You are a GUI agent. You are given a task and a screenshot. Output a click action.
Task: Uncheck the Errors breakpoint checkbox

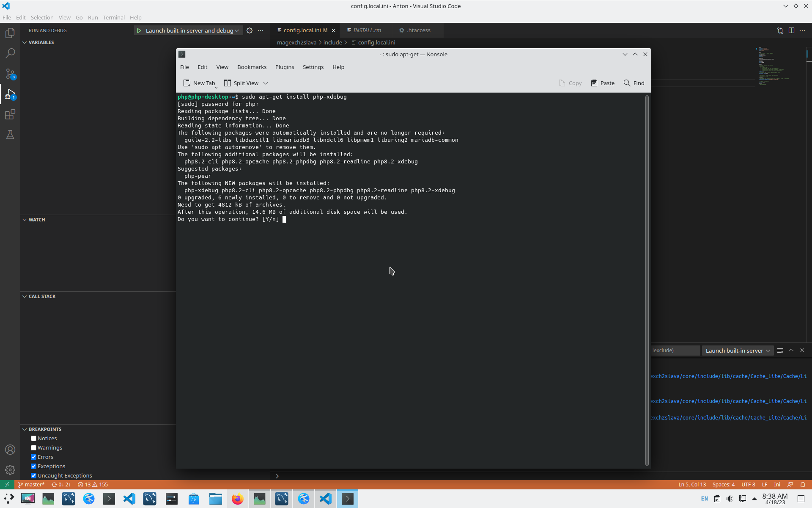click(34, 457)
